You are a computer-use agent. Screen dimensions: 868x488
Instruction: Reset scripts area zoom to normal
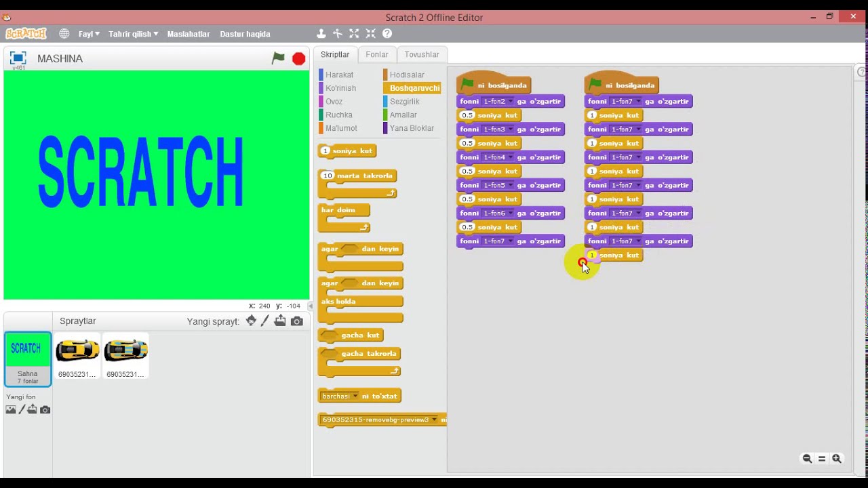pyautogui.click(x=822, y=459)
